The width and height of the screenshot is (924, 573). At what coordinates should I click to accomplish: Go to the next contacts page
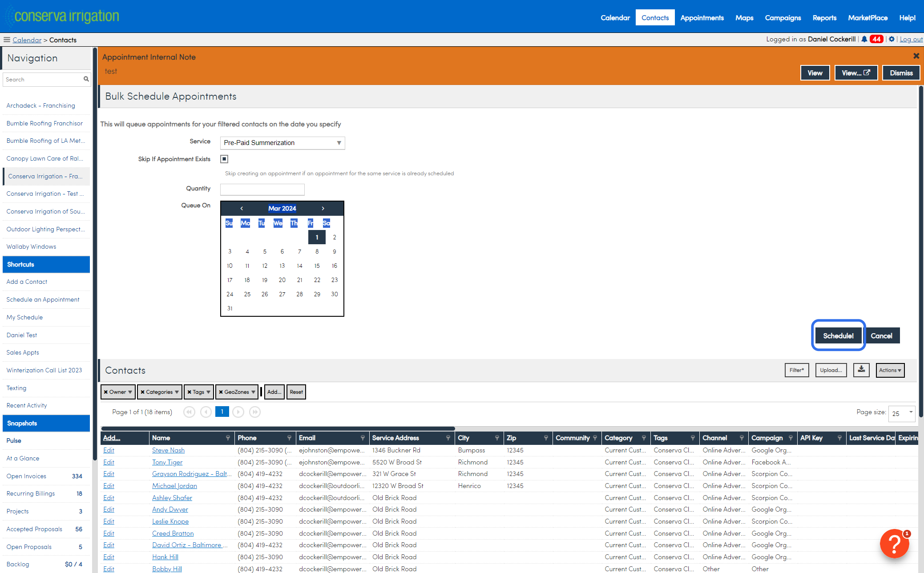238,412
